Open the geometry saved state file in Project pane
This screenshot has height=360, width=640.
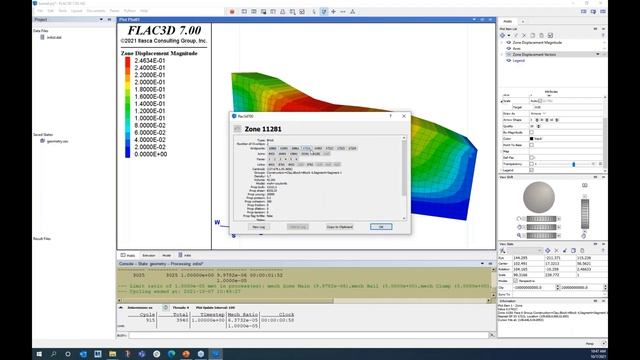pyautogui.click(x=54, y=141)
